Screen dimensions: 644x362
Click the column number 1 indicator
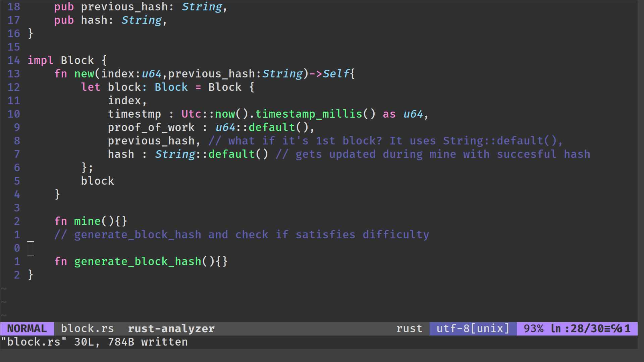(x=628, y=328)
